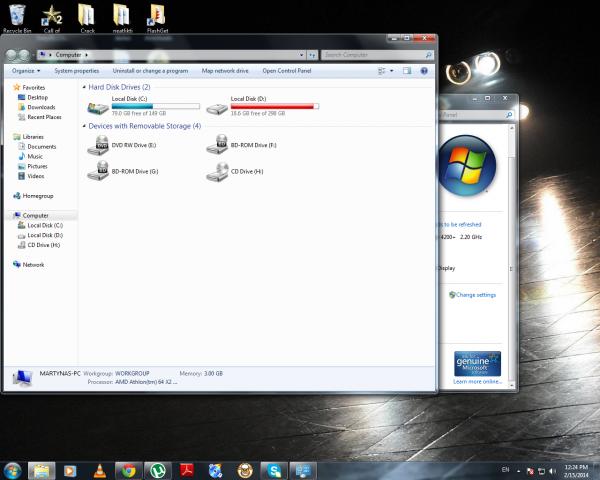The width and height of the screenshot is (600, 480).
Task: Click the Skype taskbar icon
Action: click(x=272, y=470)
